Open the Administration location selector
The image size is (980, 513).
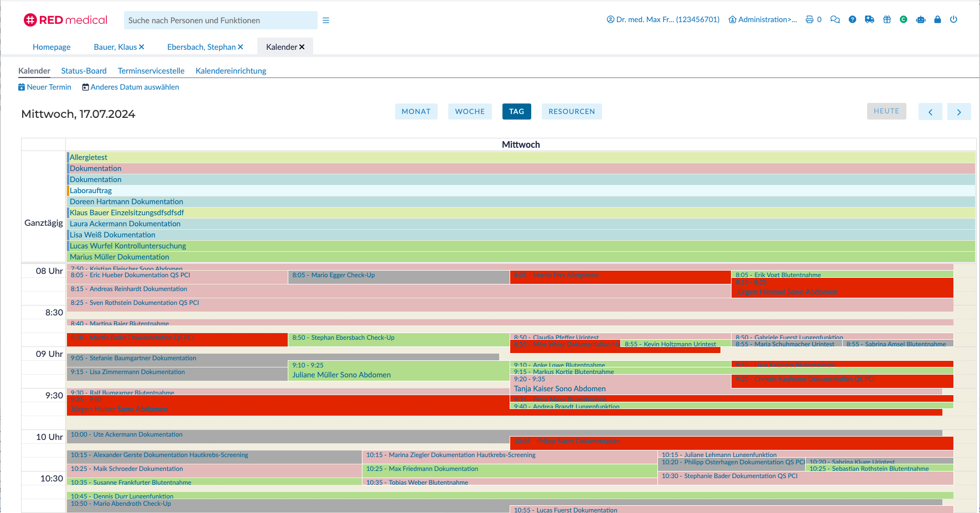click(x=763, y=19)
